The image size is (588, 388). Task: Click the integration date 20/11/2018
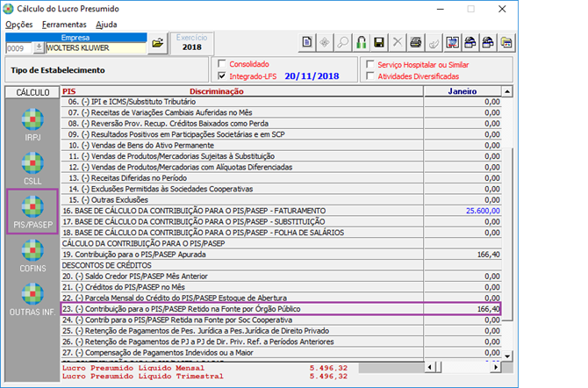[312, 76]
